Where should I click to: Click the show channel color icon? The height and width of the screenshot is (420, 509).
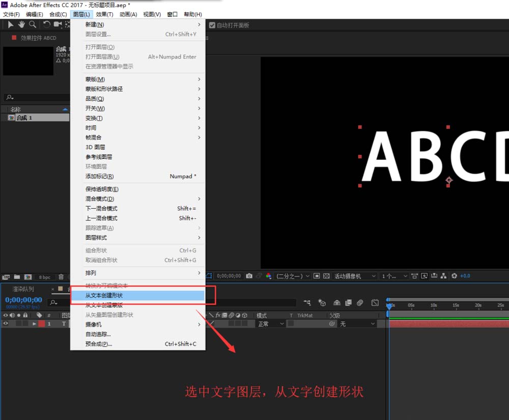(x=268, y=276)
